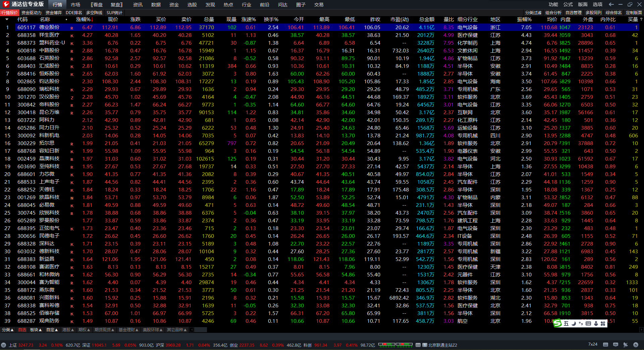Open the 资讯 menu

point(138,5)
